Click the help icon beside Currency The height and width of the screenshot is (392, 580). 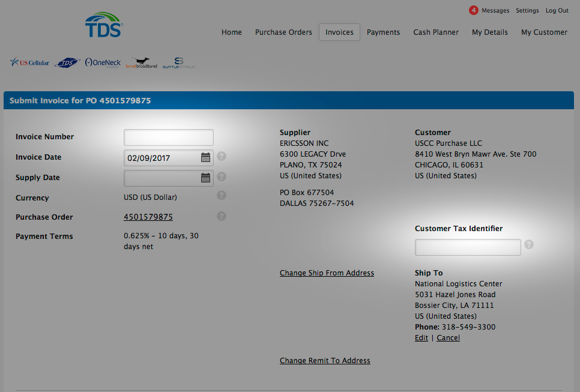(221, 195)
